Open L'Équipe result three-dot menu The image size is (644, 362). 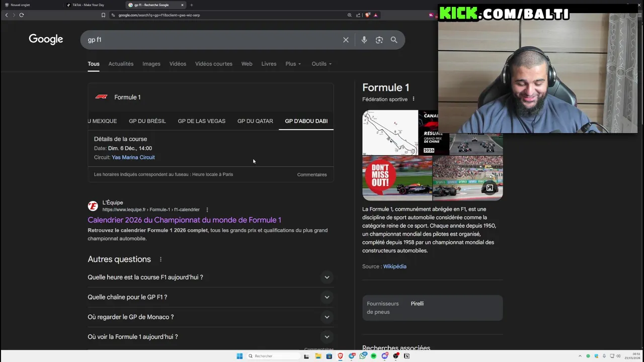(x=207, y=210)
